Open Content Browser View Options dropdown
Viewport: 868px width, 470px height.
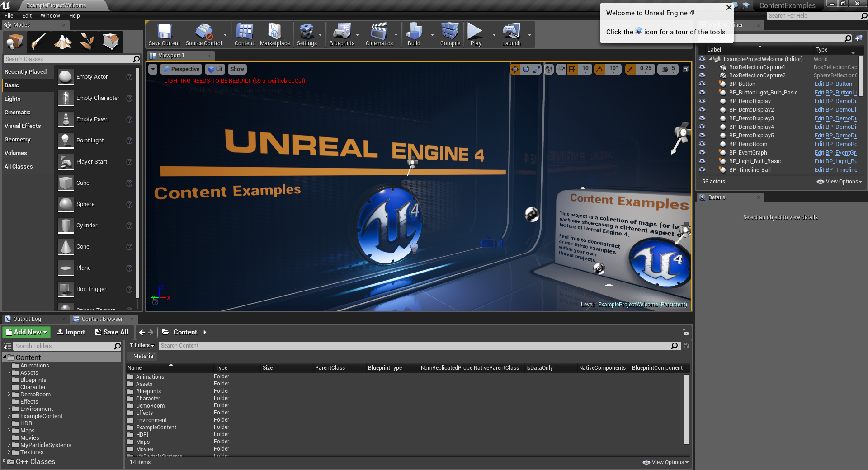click(x=665, y=462)
